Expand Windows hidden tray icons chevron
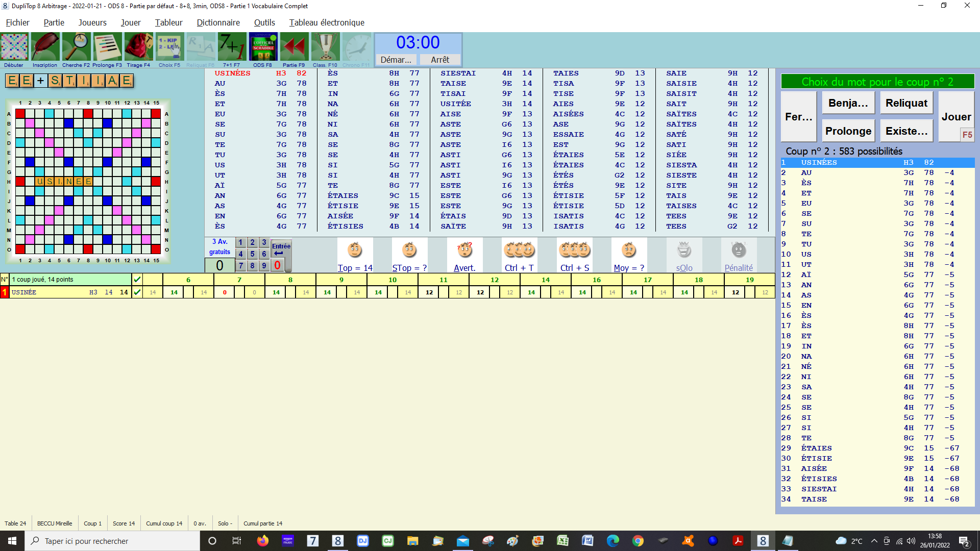This screenshot has height=551, width=980. click(x=874, y=541)
